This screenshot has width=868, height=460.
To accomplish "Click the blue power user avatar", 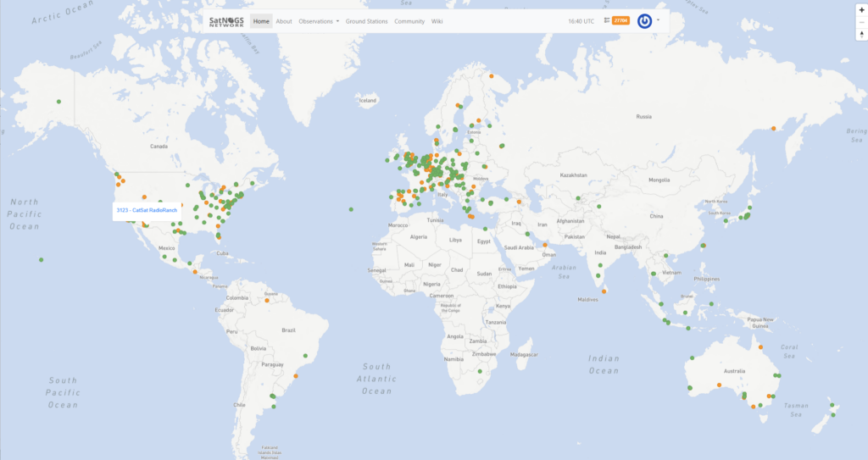I will [x=645, y=20].
